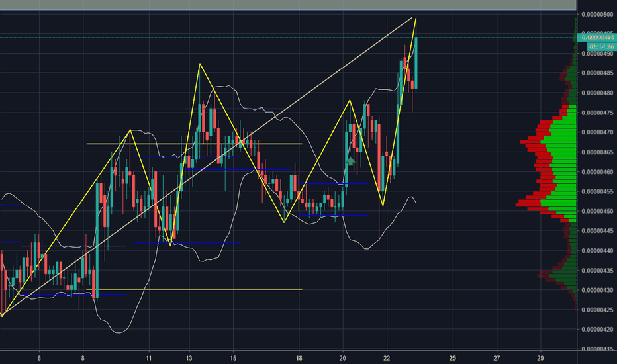
Task: Click the 0.00000485 price axis label
Action: click(x=597, y=73)
